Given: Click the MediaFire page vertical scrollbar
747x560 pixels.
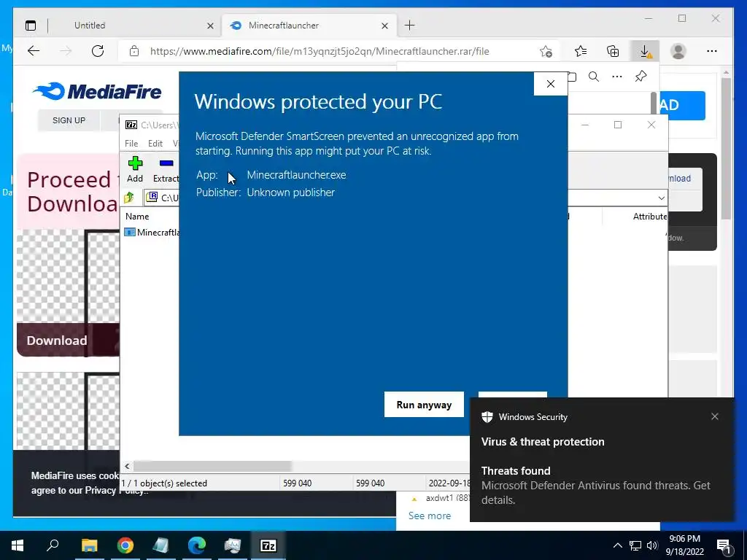Looking at the screenshot, I should coord(726,149).
